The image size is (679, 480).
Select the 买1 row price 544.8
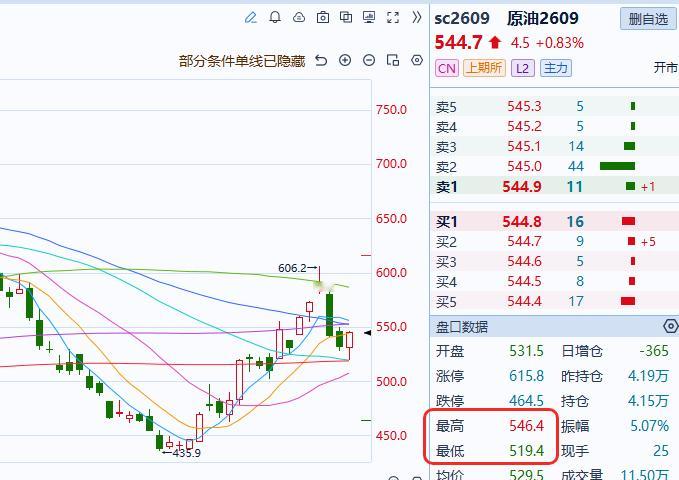coord(522,222)
